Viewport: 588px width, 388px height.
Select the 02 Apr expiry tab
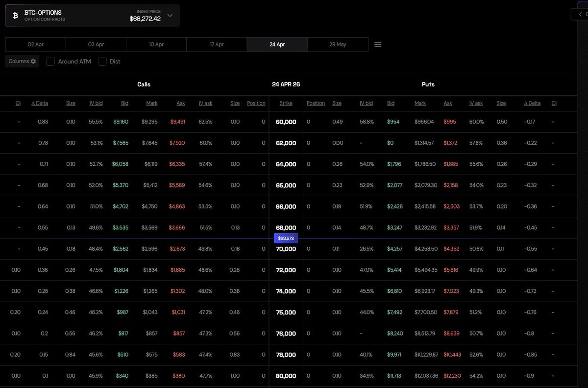36,44
